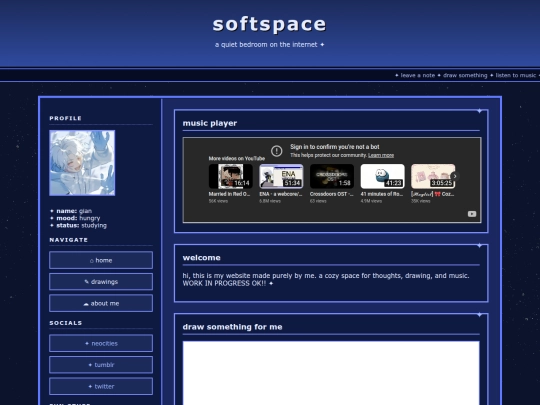Screen dimensions: 540x405
Task: Click the SOCIALS sidebar heading
Action: coord(66,323)
